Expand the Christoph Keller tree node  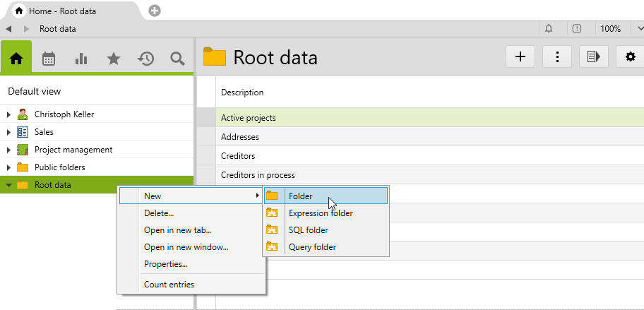pos(8,114)
